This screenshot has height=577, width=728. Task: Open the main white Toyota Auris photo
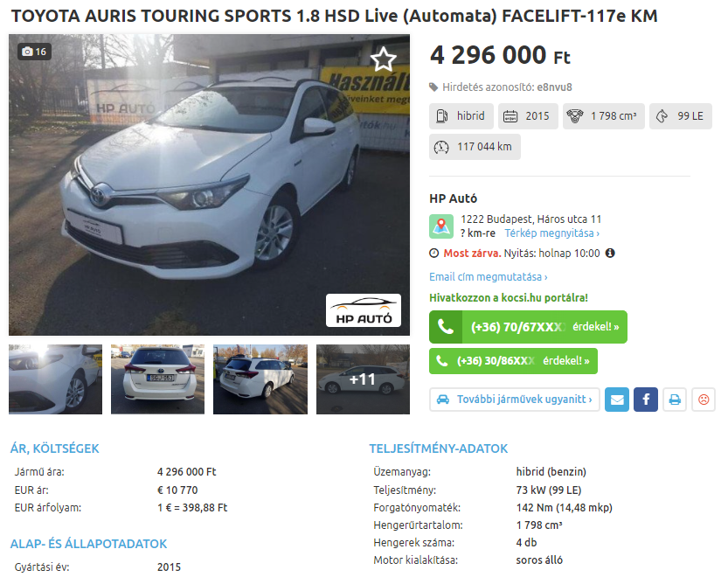[x=210, y=184]
